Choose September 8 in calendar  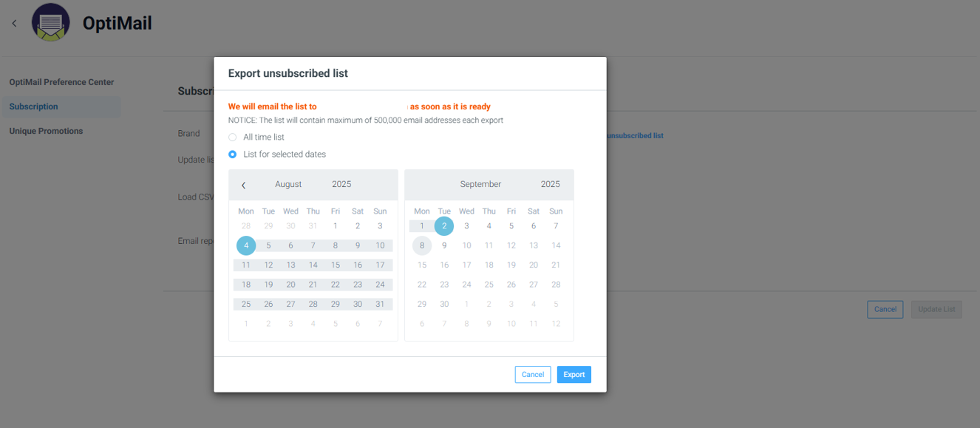click(422, 245)
